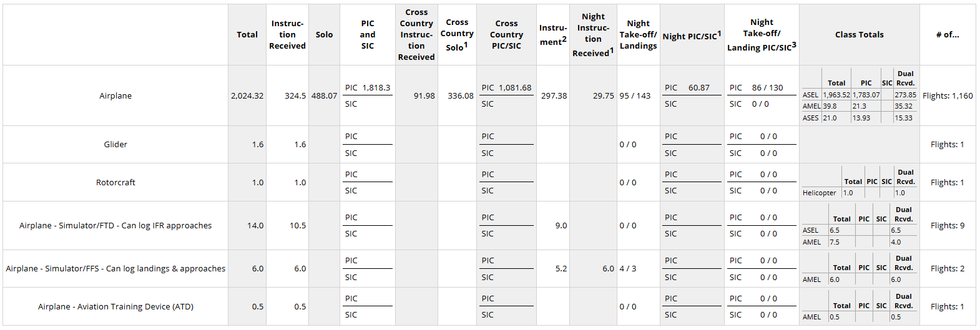Viewport: 980px width, 330px height.
Task: Select the Helicopter class label
Action: coord(819,193)
